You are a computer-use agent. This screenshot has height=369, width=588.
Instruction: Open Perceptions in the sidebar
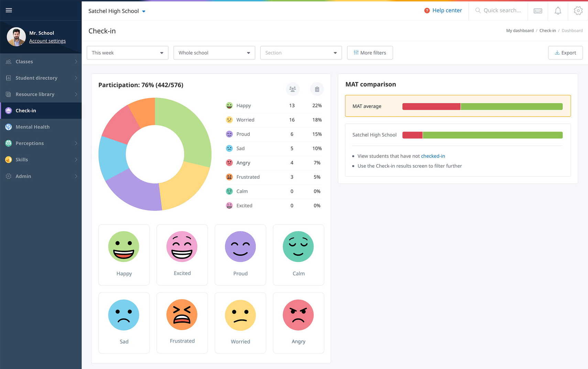pyautogui.click(x=41, y=143)
